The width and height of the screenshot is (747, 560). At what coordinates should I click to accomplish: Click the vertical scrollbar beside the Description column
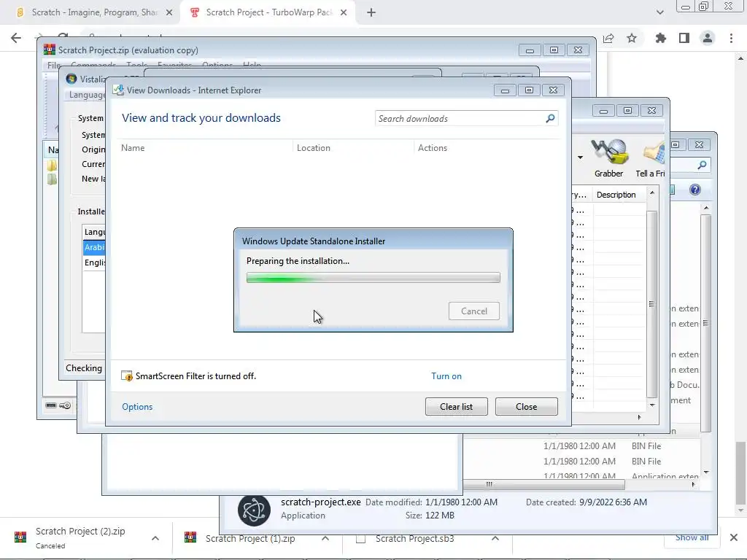651,303
